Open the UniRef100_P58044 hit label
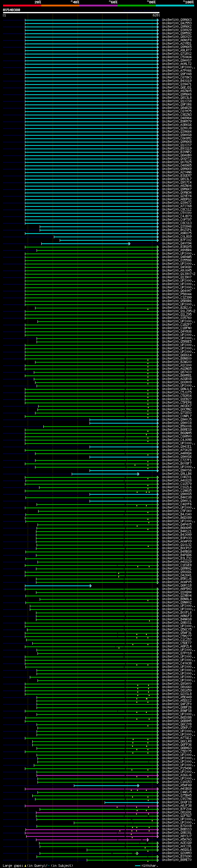The width and height of the screenshot is (197, 868). [x=177, y=294]
